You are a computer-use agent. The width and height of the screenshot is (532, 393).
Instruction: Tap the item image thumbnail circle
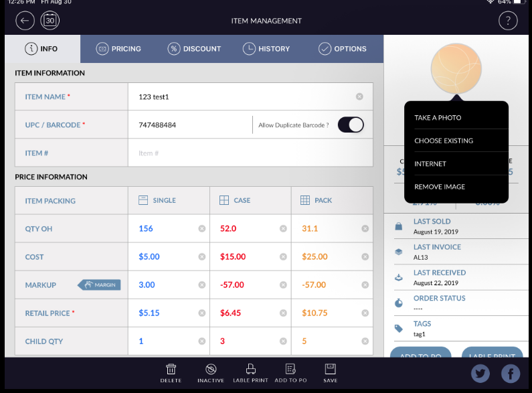[456, 68]
